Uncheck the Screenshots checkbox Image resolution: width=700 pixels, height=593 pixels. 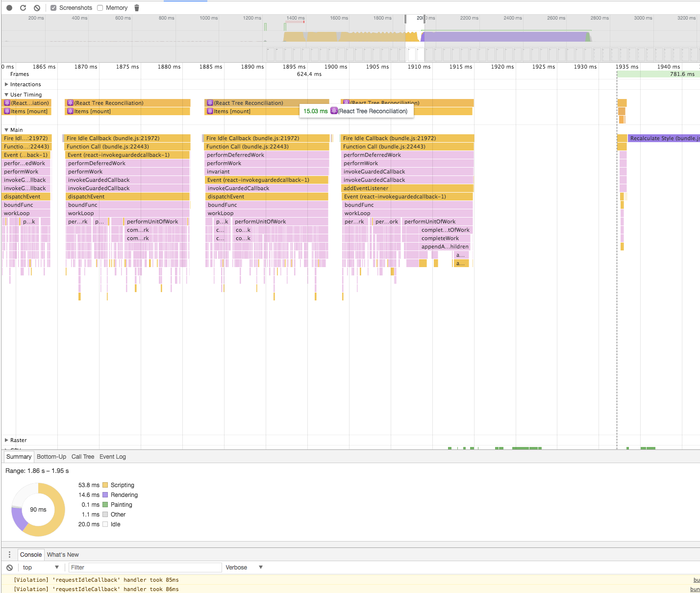point(53,8)
